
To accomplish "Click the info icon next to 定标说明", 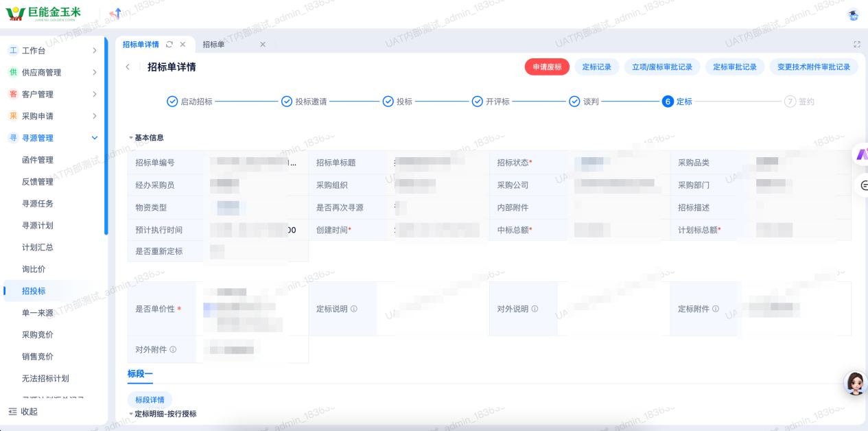I will pos(354,309).
